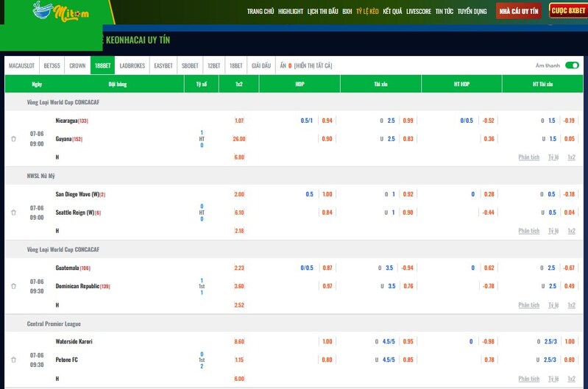Show all hidden matches via Hiển thị tất cả
Image resolution: width=588 pixels, height=389 pixels.
(x=314, y=65)
